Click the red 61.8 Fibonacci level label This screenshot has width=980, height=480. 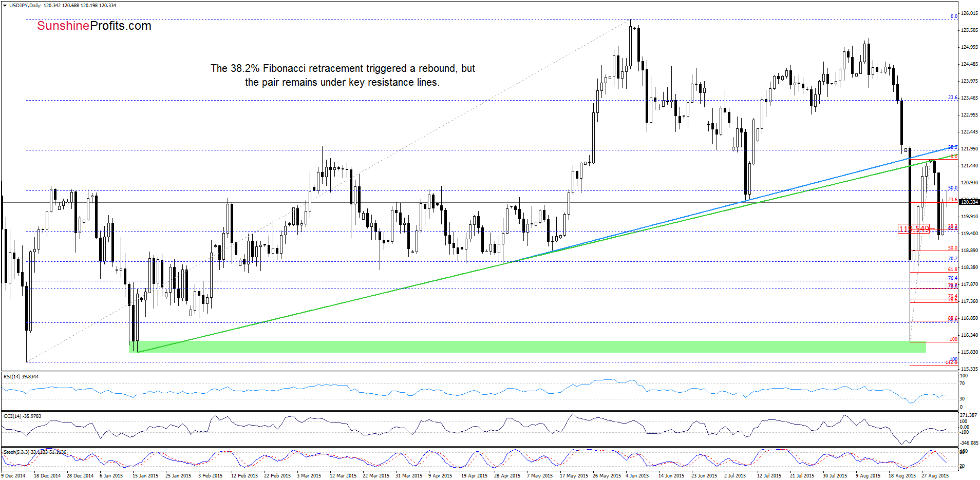click(953, 270)
